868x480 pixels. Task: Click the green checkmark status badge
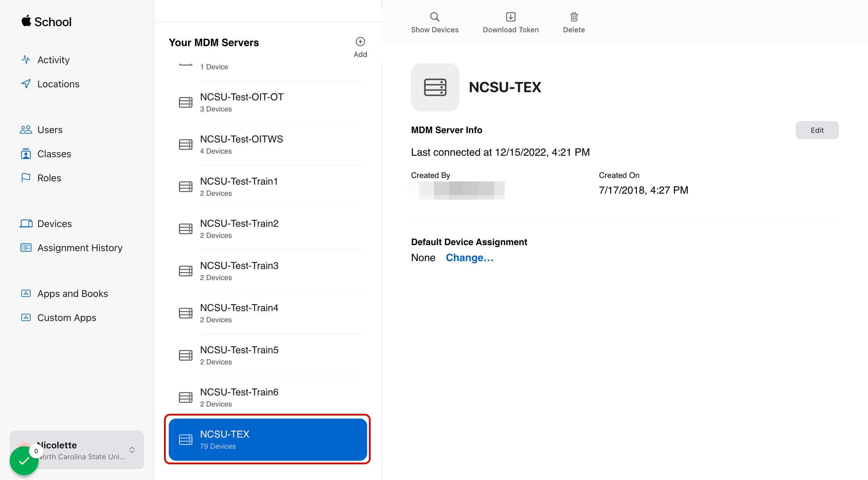point(24,460)
